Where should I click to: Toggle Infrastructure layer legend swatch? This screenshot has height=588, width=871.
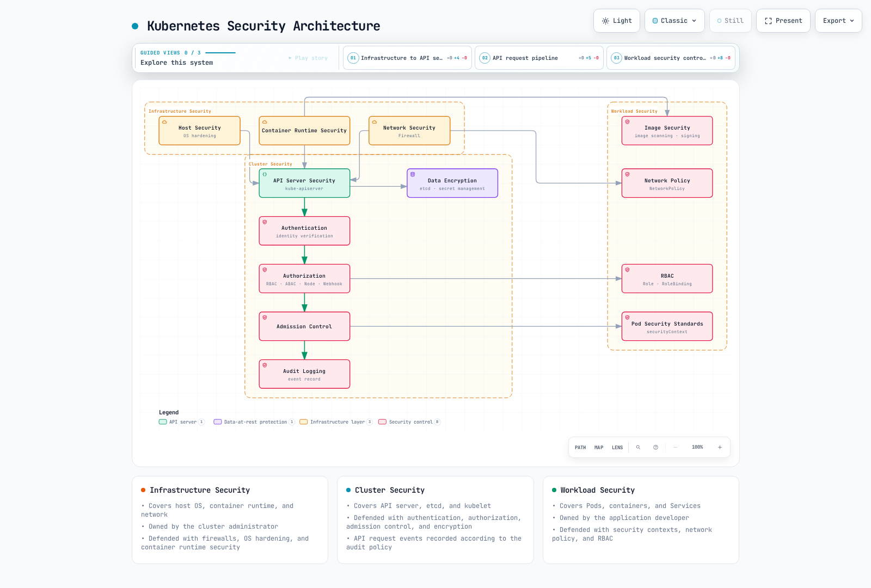(304, 422)
